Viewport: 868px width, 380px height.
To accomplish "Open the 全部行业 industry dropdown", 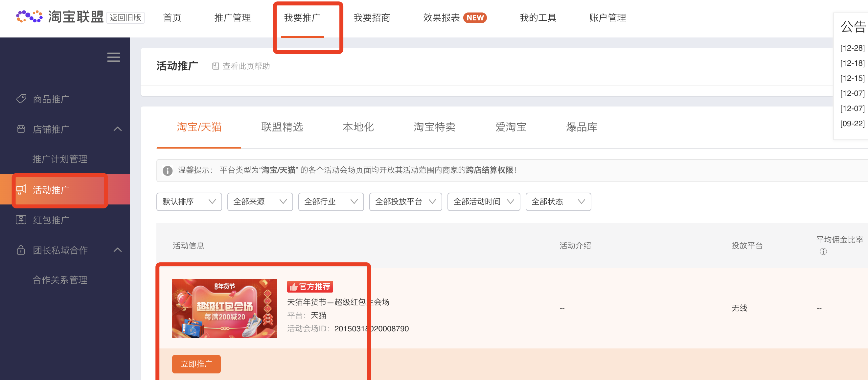I will 331,202.
